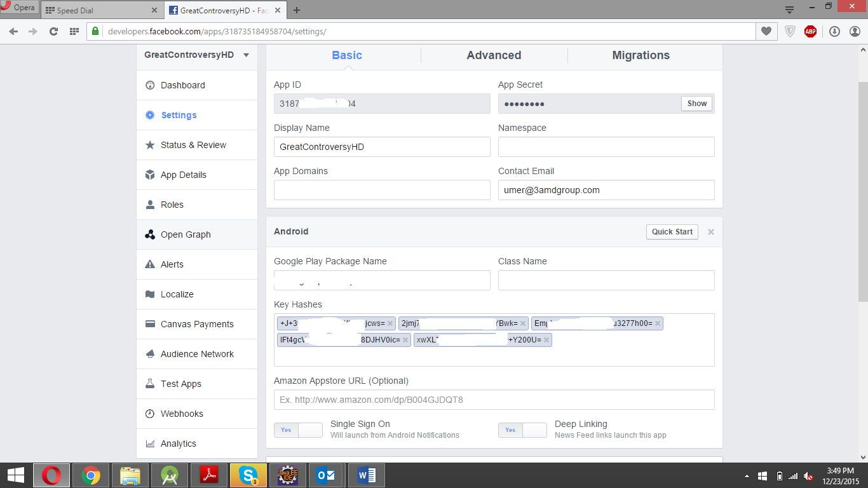Image resolution: width=868 pixels, height=488 pixels.
Task: Click the Google Play Package Name field
Action: tap(382, 280)
